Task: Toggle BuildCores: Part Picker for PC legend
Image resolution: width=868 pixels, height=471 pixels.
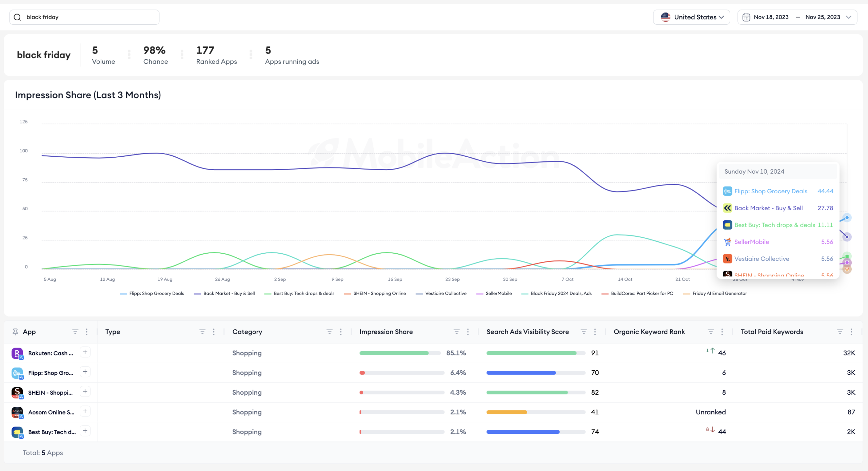Action: [x=637, y=294]
